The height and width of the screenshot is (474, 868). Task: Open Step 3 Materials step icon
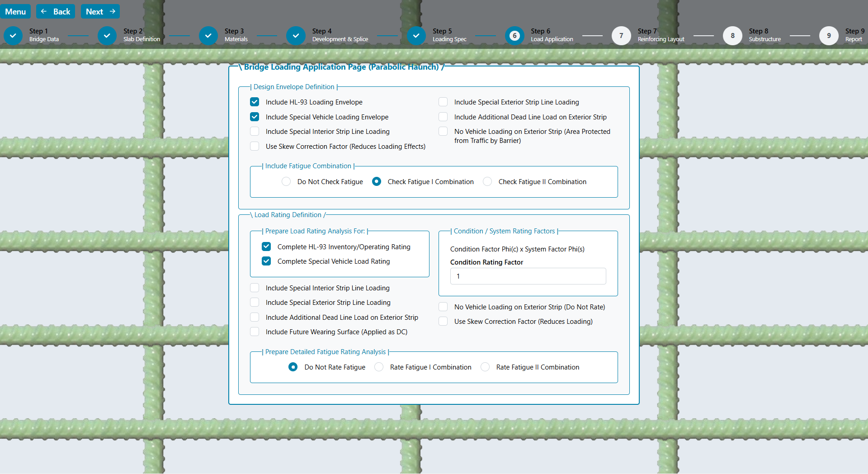[208, 36]
